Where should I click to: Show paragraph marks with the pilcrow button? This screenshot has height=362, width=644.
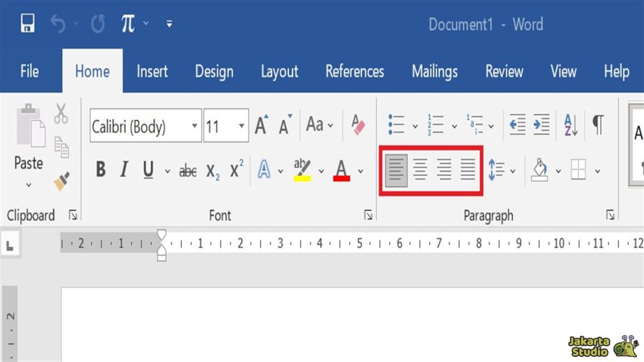(x=597, y=126)
